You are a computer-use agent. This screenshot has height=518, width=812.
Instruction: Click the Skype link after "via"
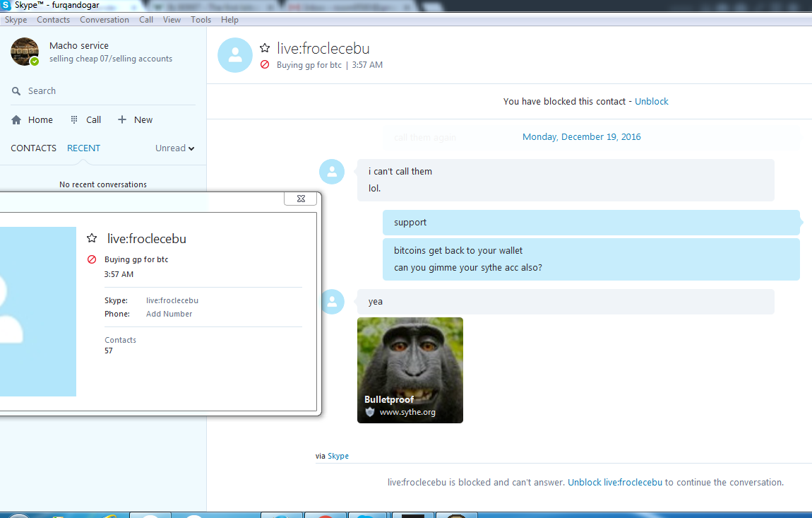pos(338,457)
